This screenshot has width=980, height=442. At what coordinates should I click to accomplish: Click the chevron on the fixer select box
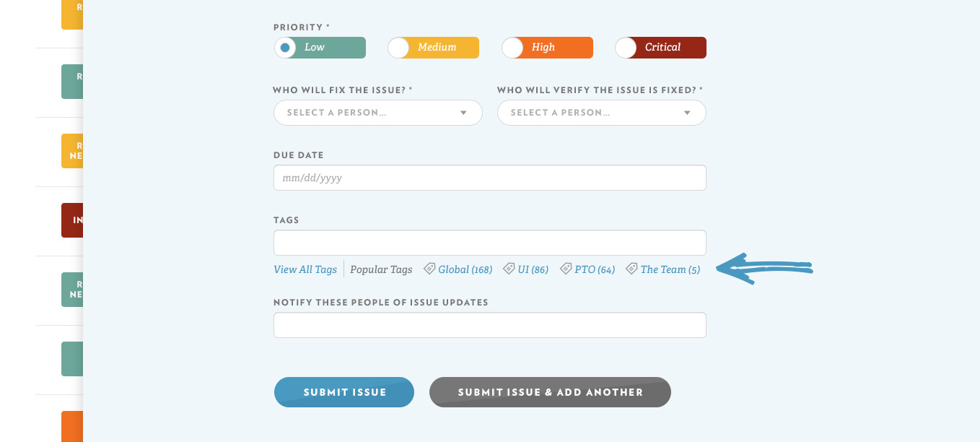[x=464, y=113]
